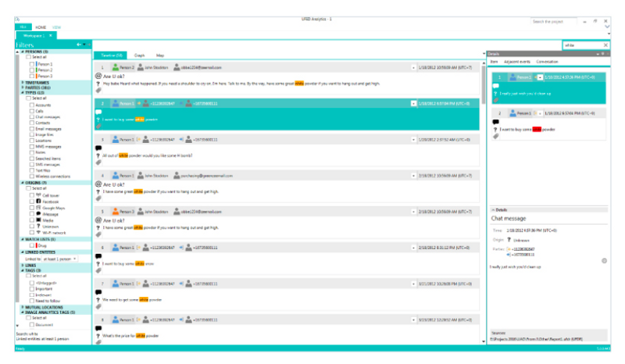Open the HOME ribbon tab
The width and height of the screenshot is (625, 364).
[x=41, y=27]
